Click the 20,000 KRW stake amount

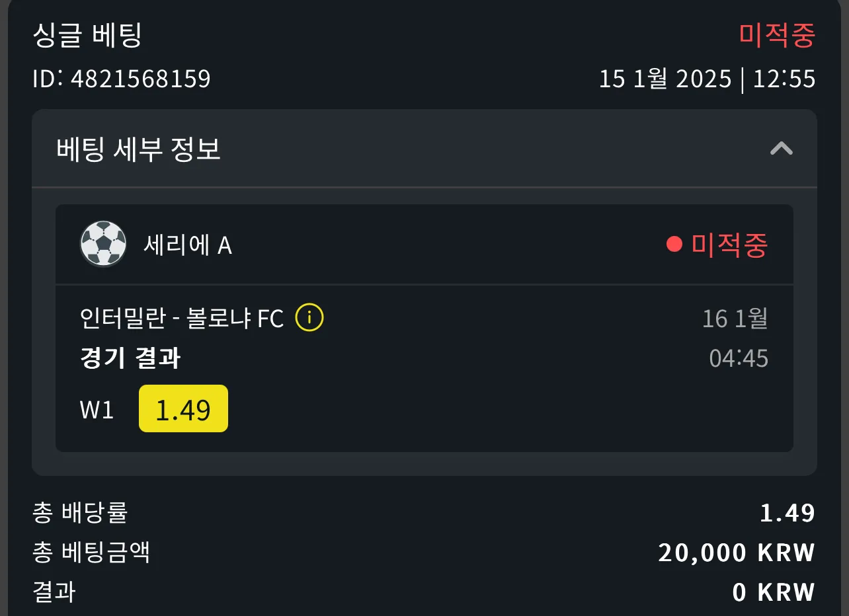[737, 553]
